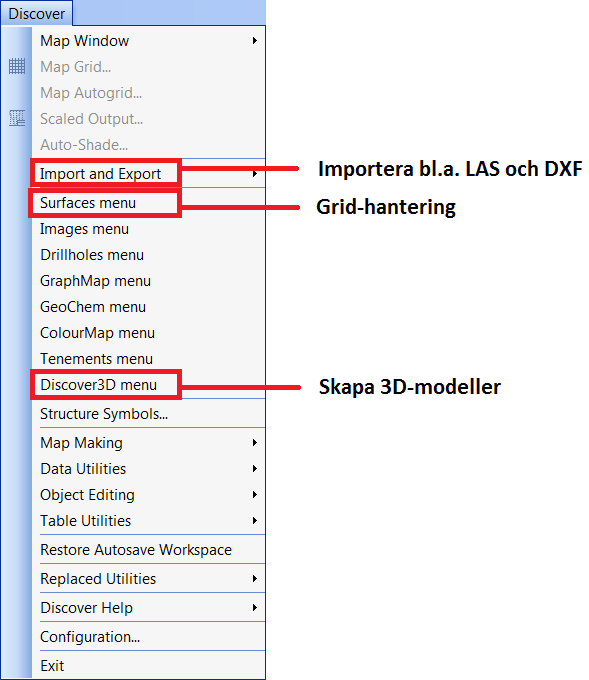The height and width of the screenshot is (680, 589).
Task: Open Structure Symbols... dialog
Action: click(148, 414)
